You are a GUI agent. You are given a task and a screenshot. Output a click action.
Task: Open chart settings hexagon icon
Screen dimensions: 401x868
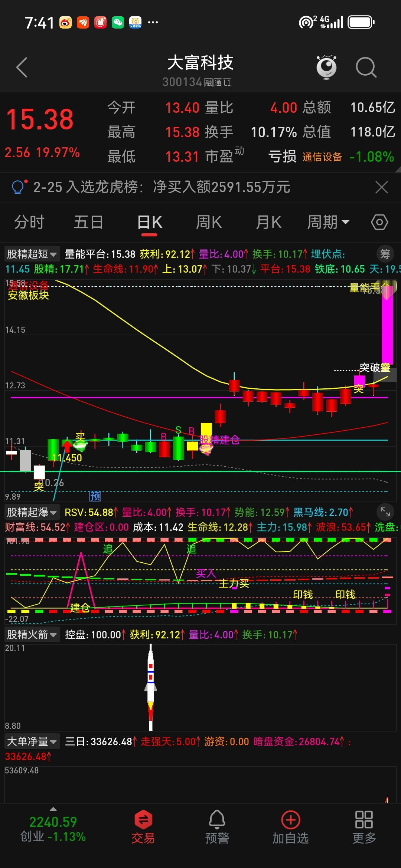(x=379, y=222)
